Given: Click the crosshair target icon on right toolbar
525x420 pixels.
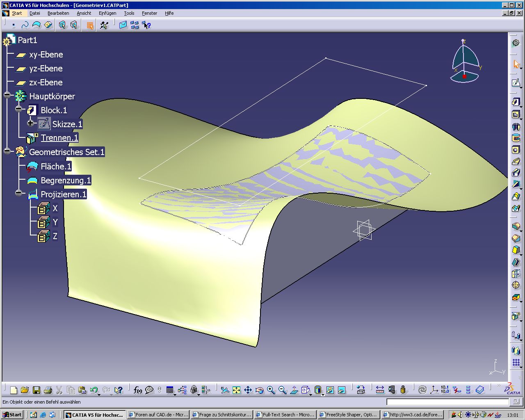Looking at the screenshot, I should pyautogui.click(x=516, y=285).
